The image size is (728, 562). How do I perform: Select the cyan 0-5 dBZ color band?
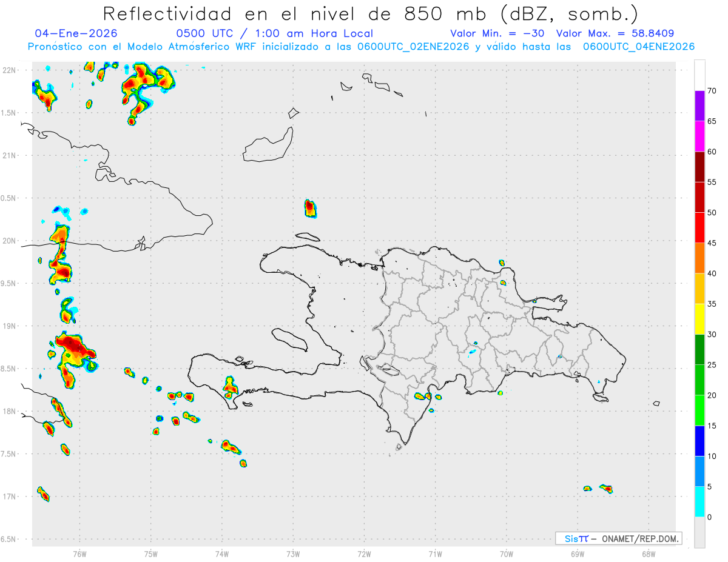700,501
